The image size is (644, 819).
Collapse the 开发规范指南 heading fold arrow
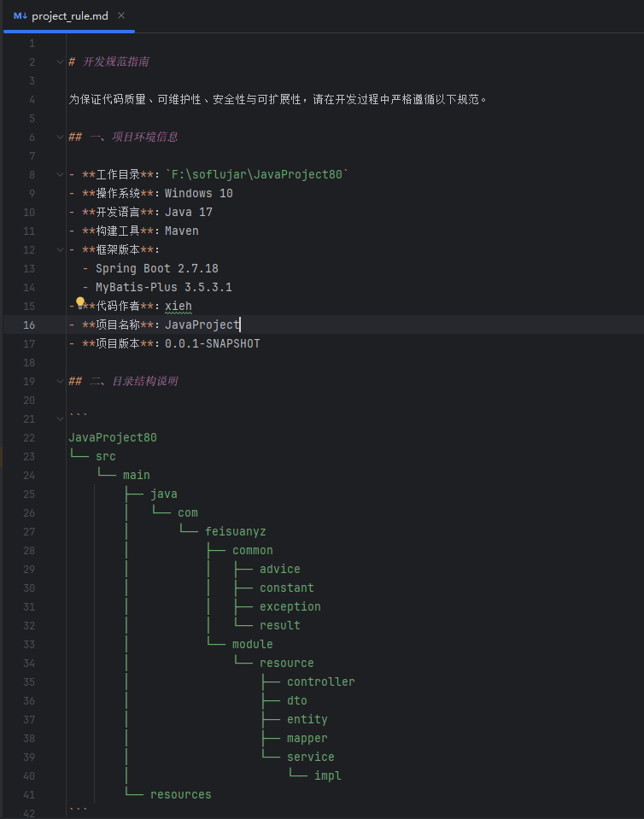pyautogui.click(x=59, y=61)
